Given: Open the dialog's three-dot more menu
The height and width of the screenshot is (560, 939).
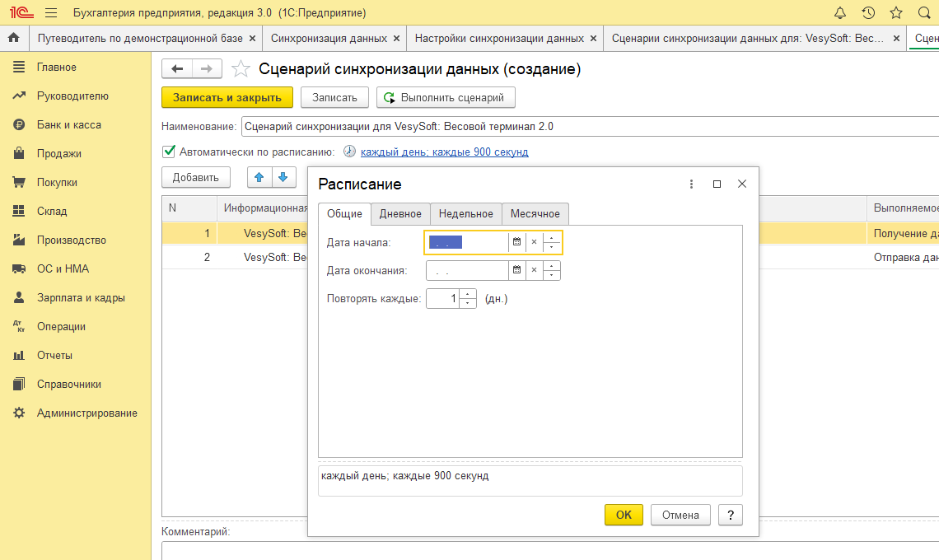Looking at the screenshot, I should tap(691, 184).
